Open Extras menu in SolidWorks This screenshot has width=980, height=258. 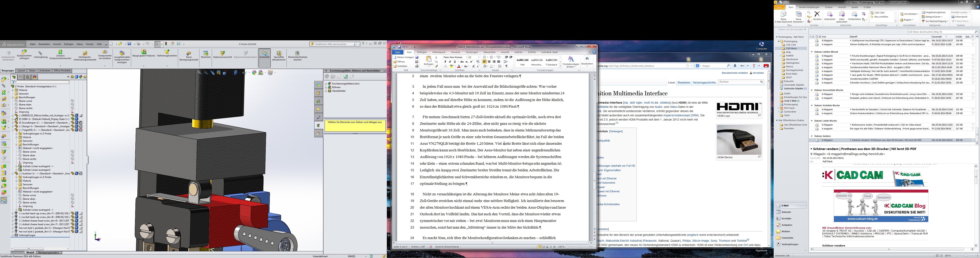(x=80, y=44)
